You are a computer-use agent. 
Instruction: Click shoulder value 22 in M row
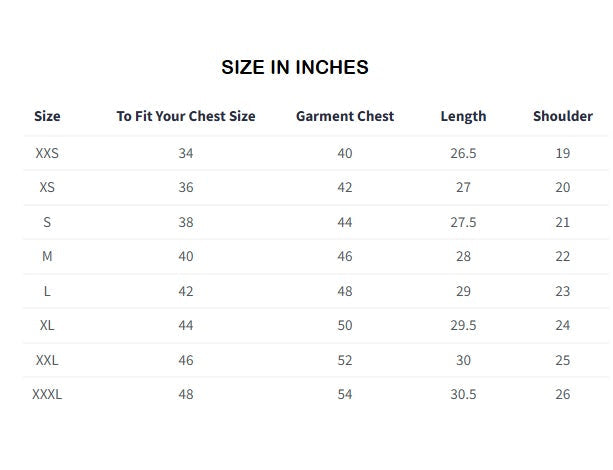(563, 257)
